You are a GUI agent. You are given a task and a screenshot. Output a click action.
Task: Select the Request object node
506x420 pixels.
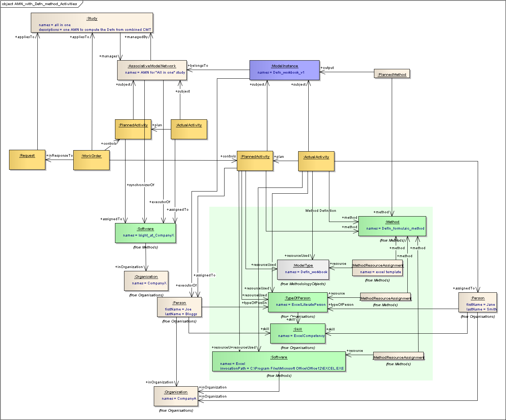point(27,160)
